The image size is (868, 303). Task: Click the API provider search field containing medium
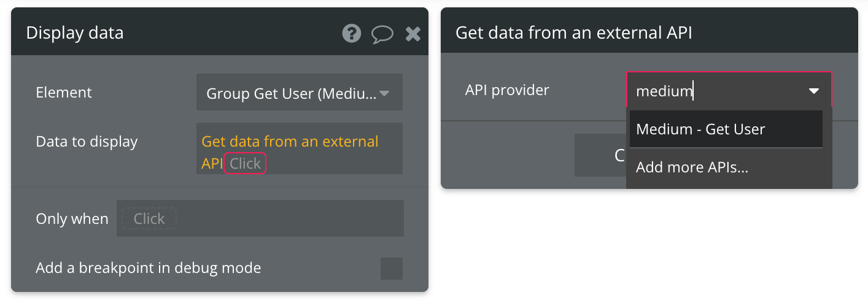[712, 91]
